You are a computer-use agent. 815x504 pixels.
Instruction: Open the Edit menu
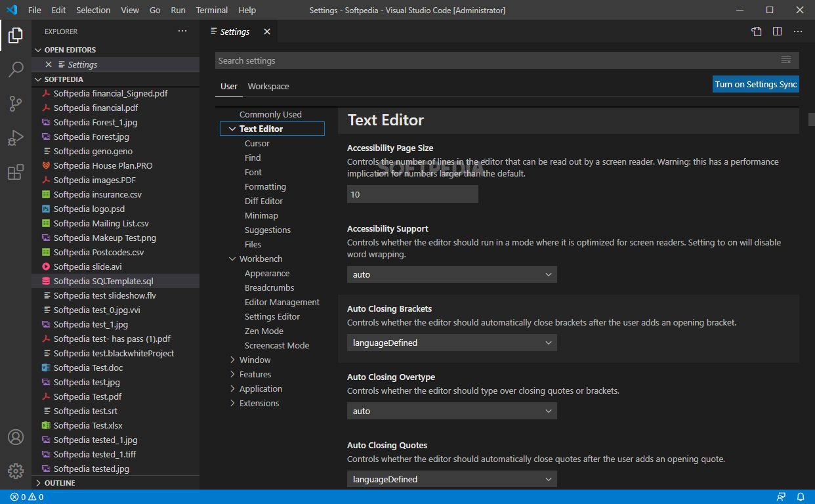point(58,10)
